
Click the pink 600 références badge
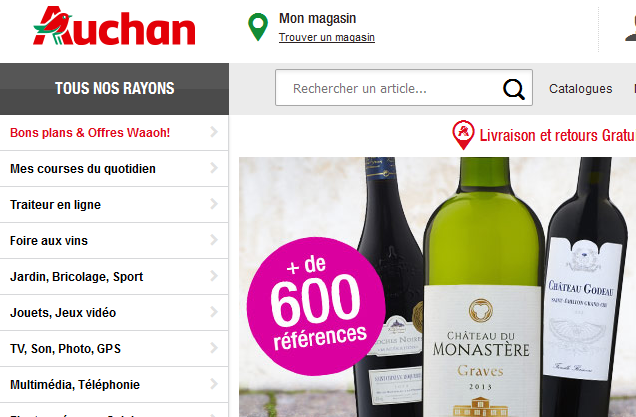tap(316, 306)
